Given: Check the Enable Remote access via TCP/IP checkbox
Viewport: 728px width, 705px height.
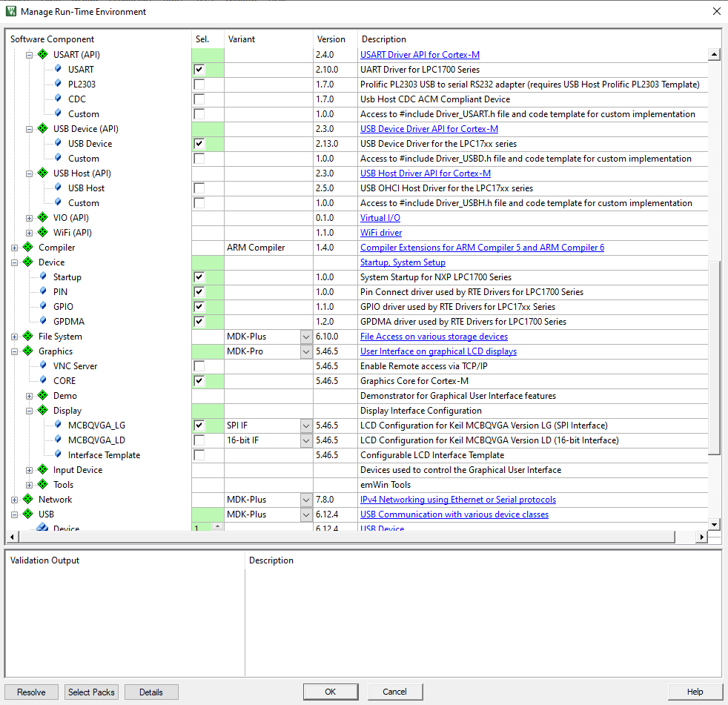Looking at the screenshot, I should click(x=198, y=365).
